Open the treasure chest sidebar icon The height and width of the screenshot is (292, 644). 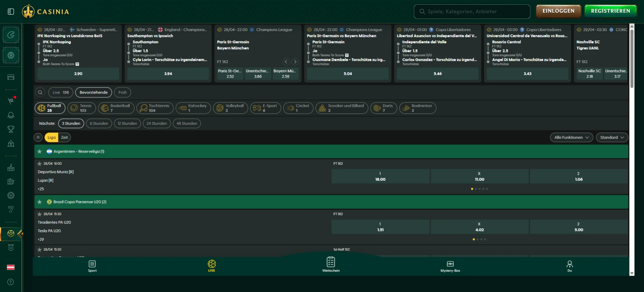tap(11, 77)
